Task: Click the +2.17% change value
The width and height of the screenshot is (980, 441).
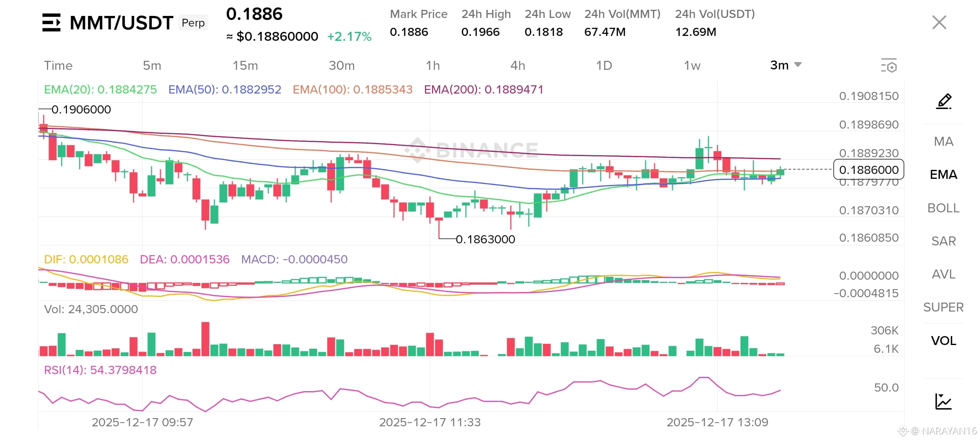Action: tap(350, 37)
